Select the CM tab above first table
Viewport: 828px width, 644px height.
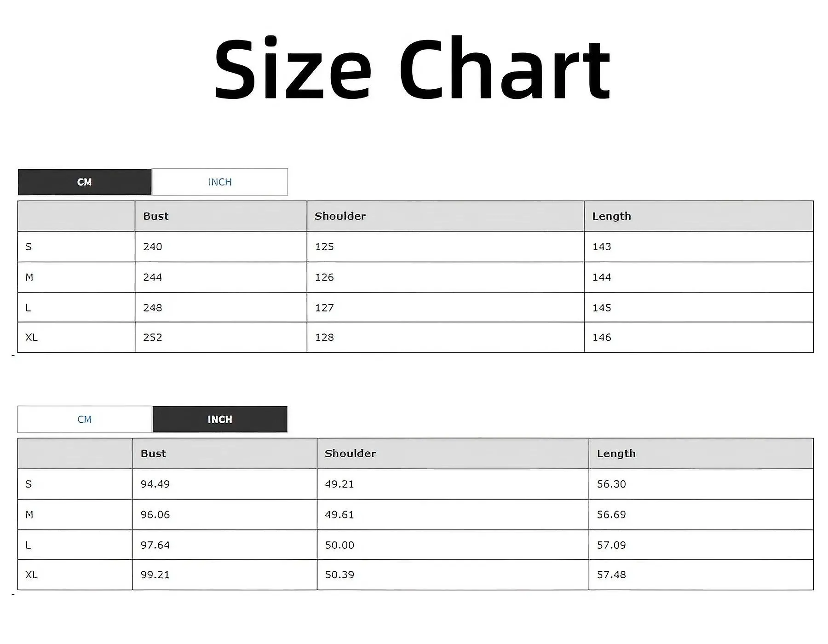(x=85, y=182)
